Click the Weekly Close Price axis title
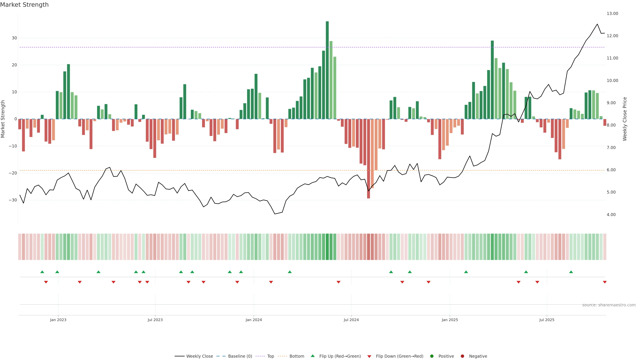644x362 pixels. tap(625, 119)
